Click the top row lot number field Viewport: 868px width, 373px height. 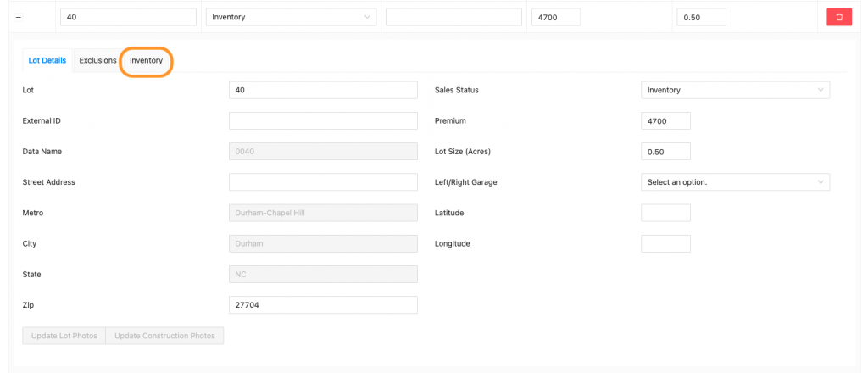[x=129, y=17]
